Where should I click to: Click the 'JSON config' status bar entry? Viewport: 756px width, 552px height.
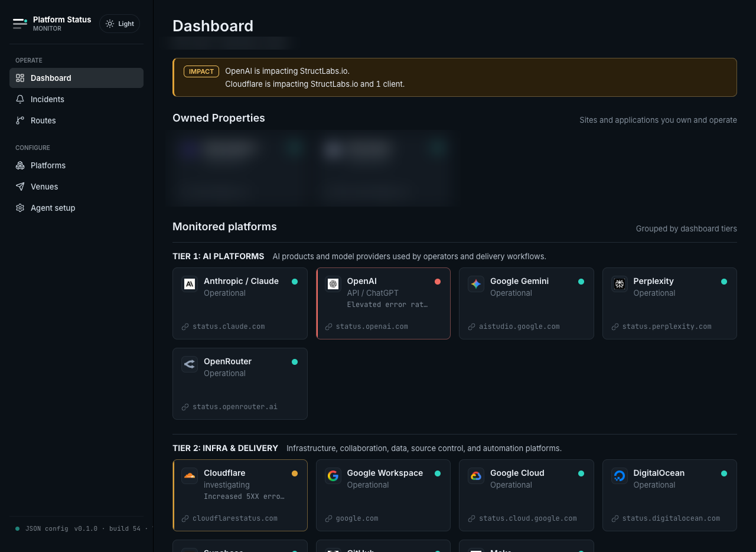(x=47, y=528)
